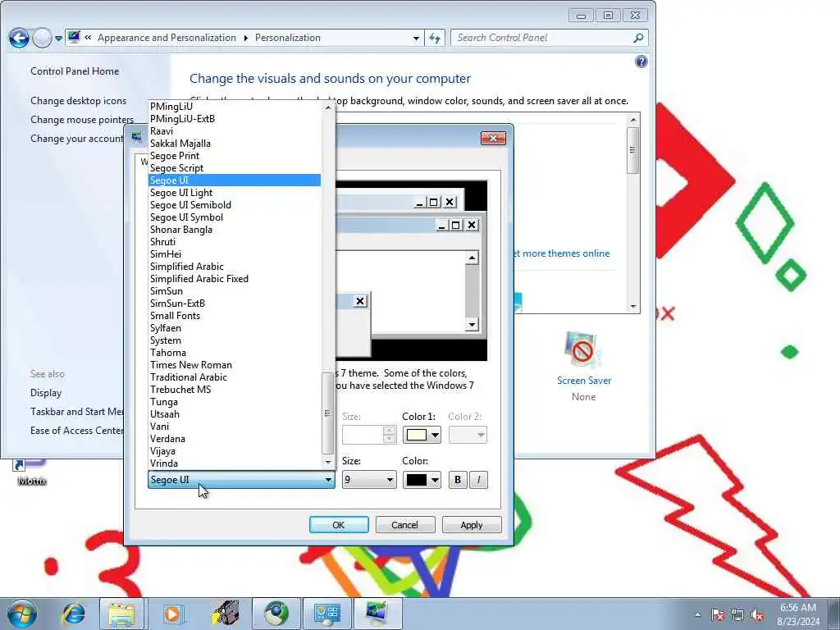Select Sylfaen font entry
Image resolution: width=840 pixels, height=630 pixels.
[x=235, y=328]
